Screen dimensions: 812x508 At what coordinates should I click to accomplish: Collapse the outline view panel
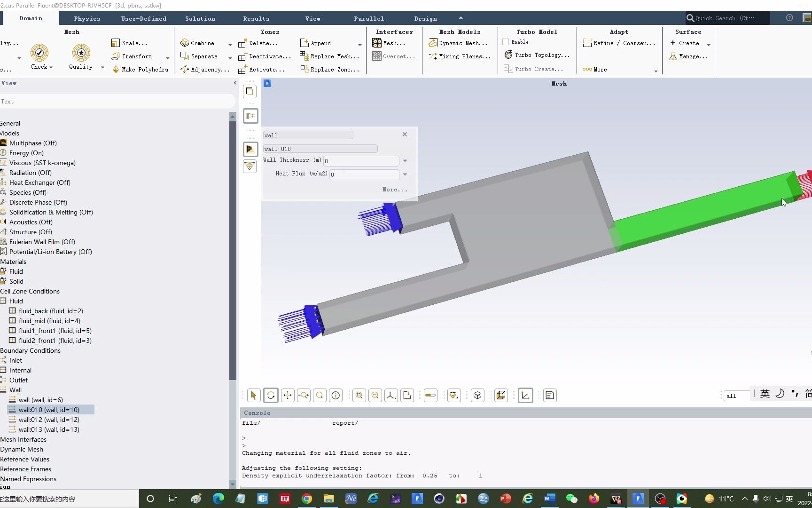pyautogui.click(x=235, y=83)
